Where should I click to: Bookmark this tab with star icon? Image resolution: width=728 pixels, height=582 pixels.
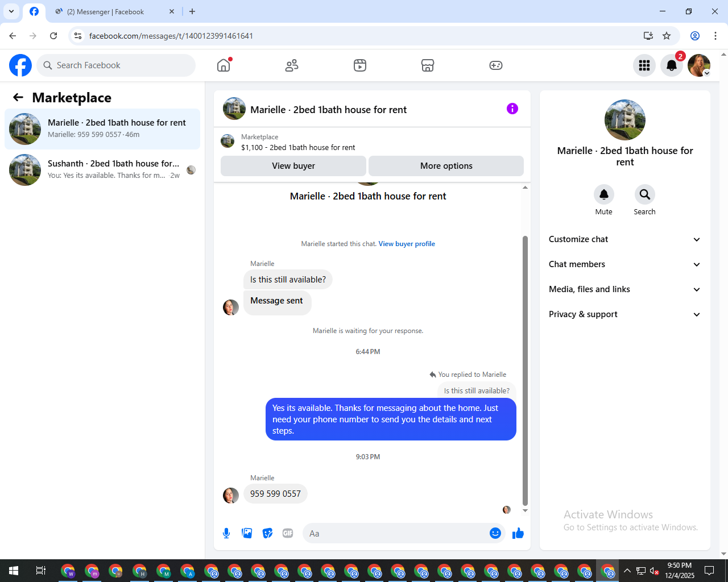pyautogui.click(x=667, y=36)
